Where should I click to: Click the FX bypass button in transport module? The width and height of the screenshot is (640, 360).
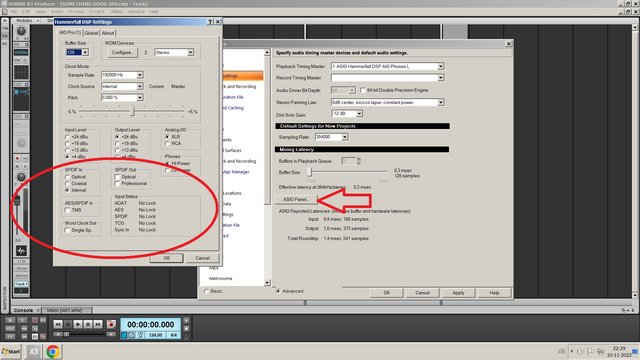[11, 336]
